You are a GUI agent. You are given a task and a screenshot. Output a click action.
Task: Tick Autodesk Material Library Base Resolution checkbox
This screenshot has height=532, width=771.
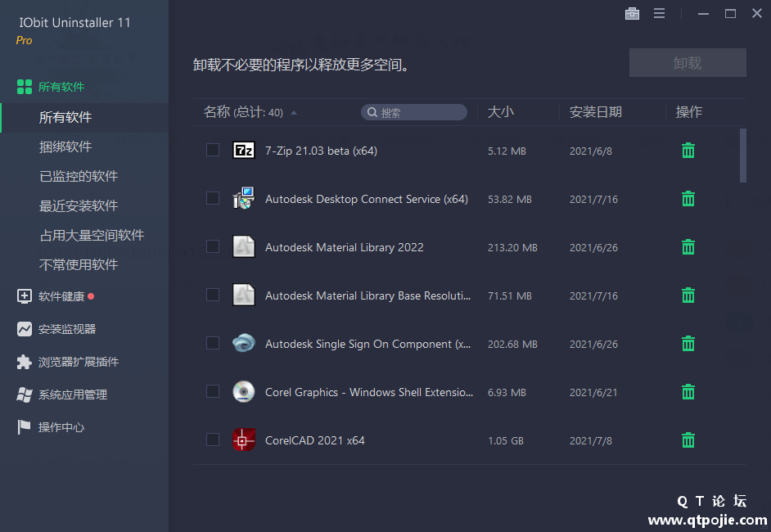pyautogui.click(x=213, y=294)
